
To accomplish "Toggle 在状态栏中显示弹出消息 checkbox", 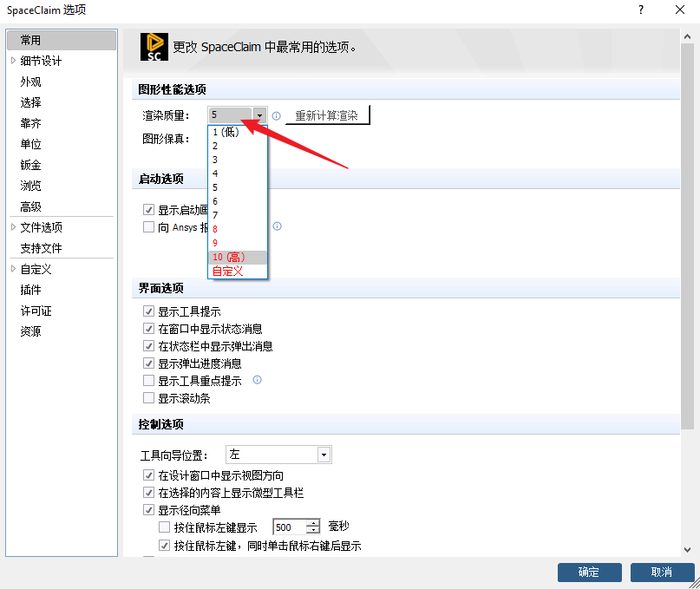I will [148, 345].
